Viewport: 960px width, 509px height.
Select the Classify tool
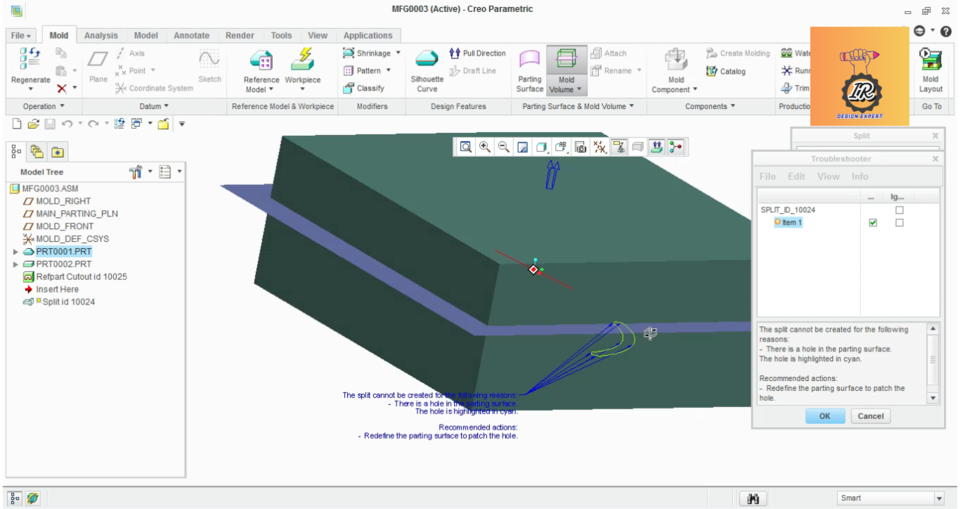363,88
